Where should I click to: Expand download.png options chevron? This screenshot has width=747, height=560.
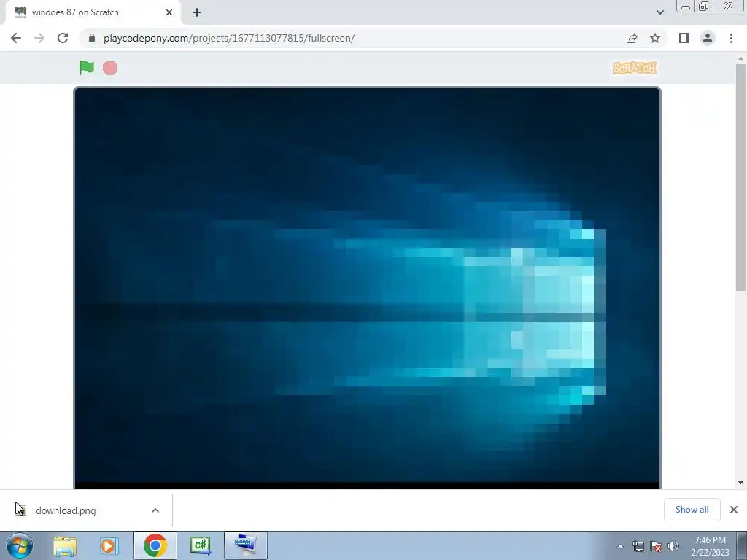click(155, 510)
